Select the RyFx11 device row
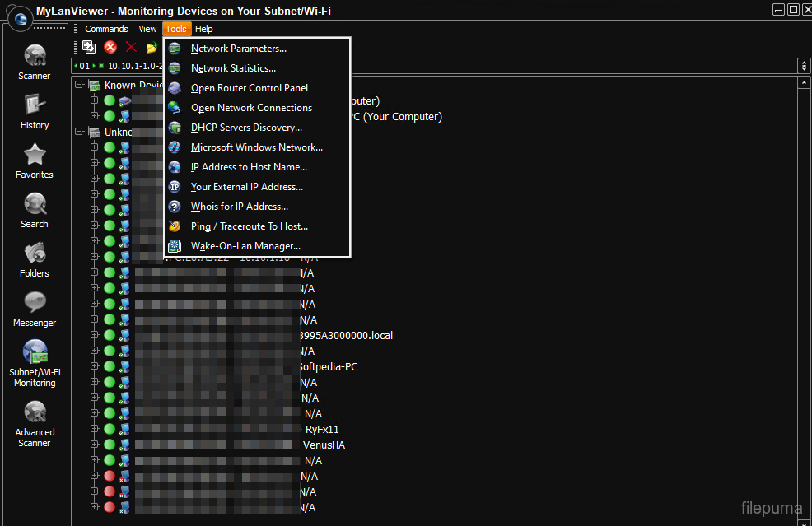 322,429
